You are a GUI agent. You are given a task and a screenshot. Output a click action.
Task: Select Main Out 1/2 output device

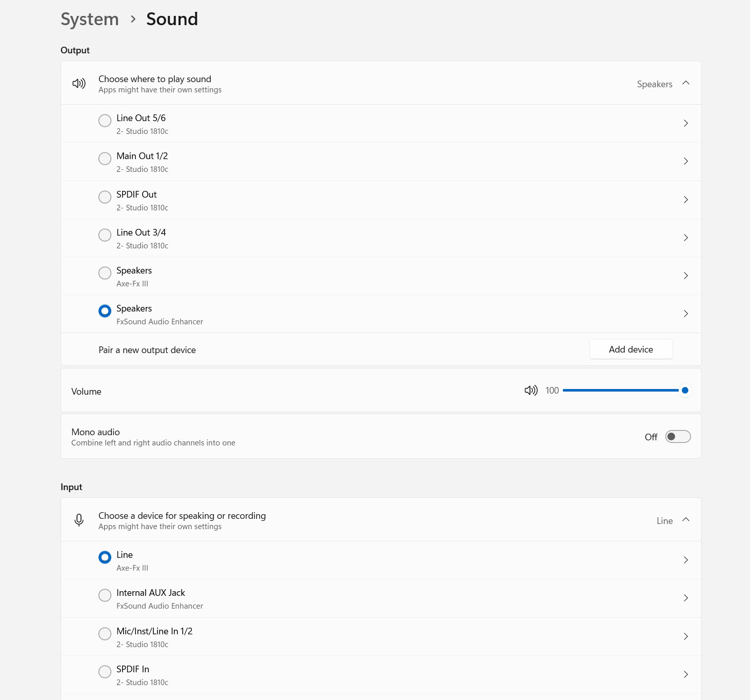[x=105, y=159]
